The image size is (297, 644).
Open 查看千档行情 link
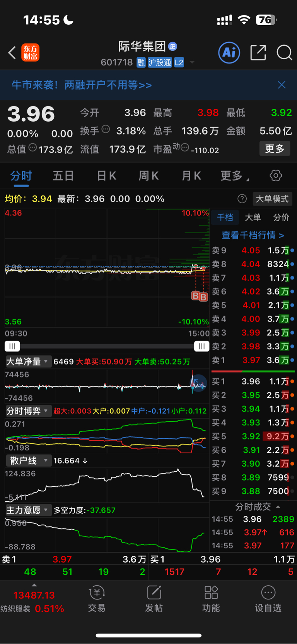[253, 235]
